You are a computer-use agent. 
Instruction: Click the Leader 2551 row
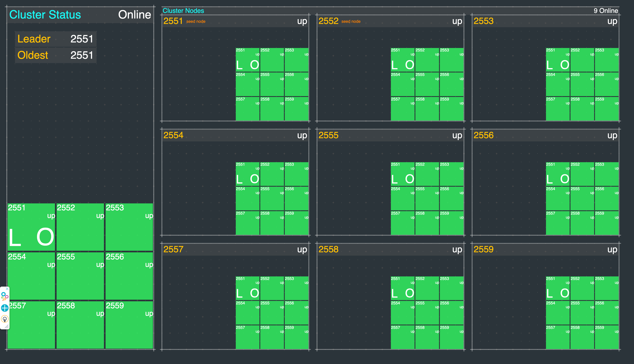(x=56, y=39)
